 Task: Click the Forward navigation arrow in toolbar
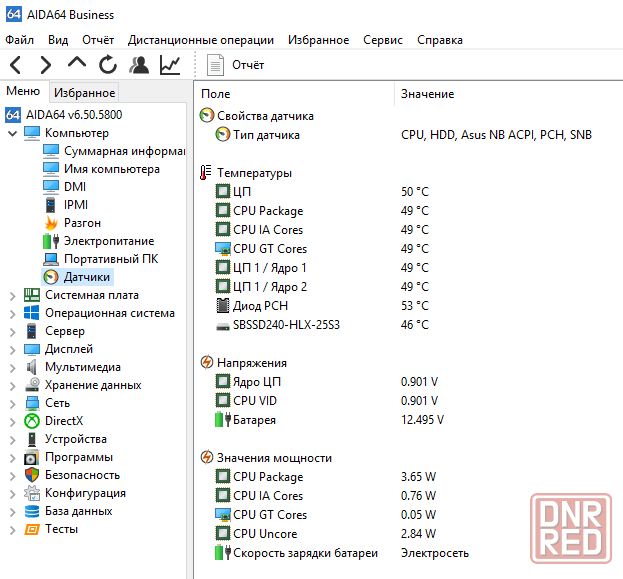pyautogui.click(x=46, y=65)
